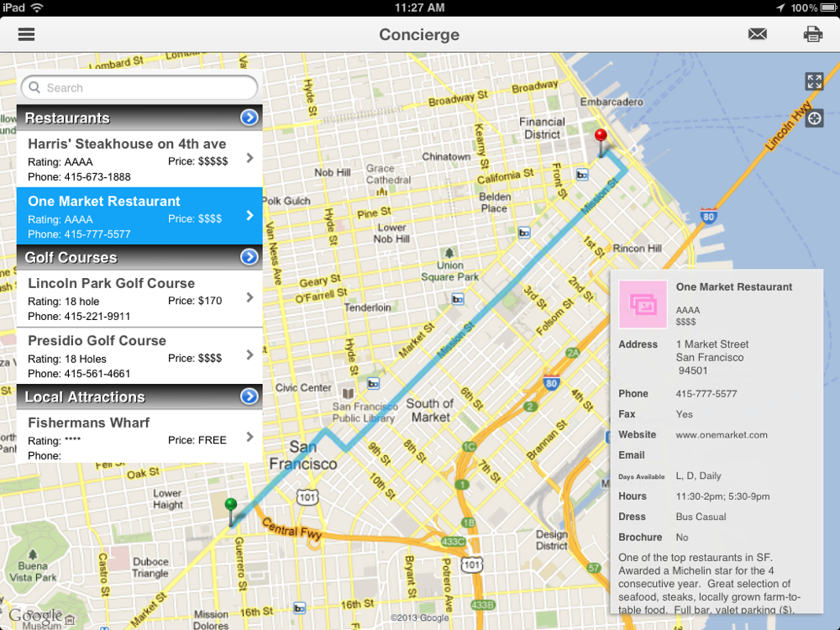Tap the search magnifier icon
Image resolution: width=840 pixels, height=630 pixels.
pyautogui.click(x=34, y=87)
